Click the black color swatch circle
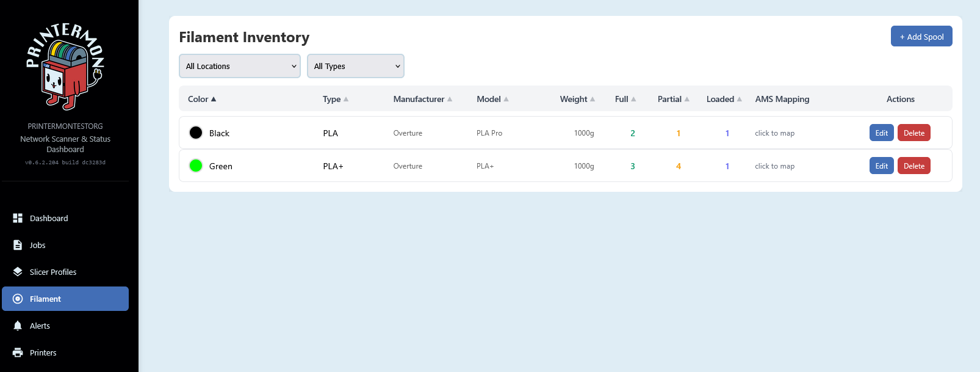This screenshot has height=372, width=980. tap(196, 133)
